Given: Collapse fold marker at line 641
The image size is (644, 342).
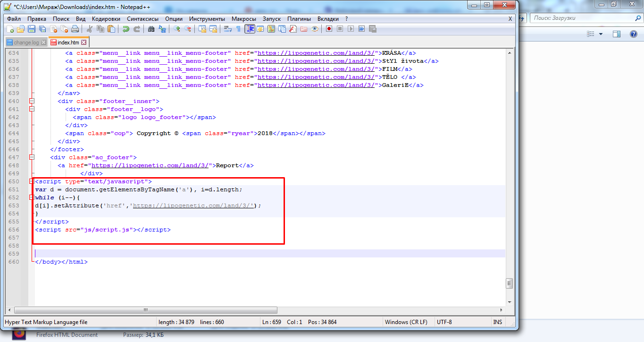Looking at the screenshot, I should point(32,109).
